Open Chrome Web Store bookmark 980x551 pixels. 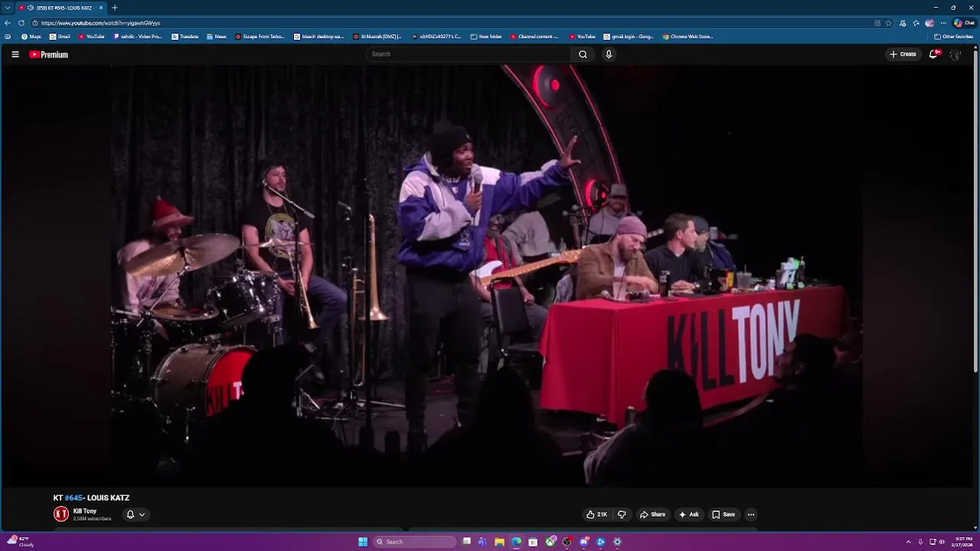coord(688,37)
